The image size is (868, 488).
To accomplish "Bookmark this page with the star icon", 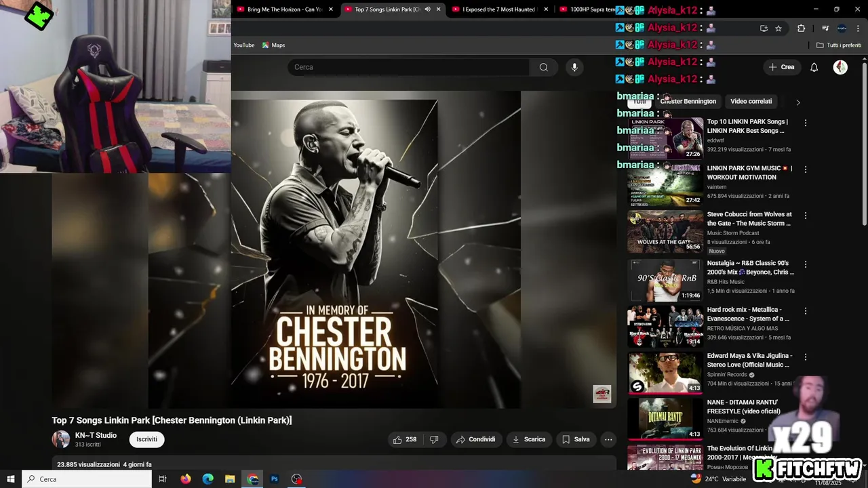I will pyautogui.click(x=778, y=28).
